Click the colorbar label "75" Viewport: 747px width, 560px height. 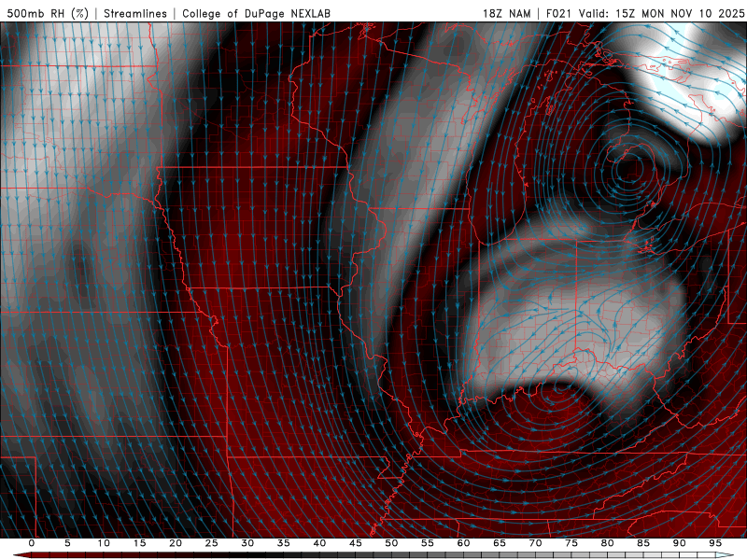[x=571, y=543]
